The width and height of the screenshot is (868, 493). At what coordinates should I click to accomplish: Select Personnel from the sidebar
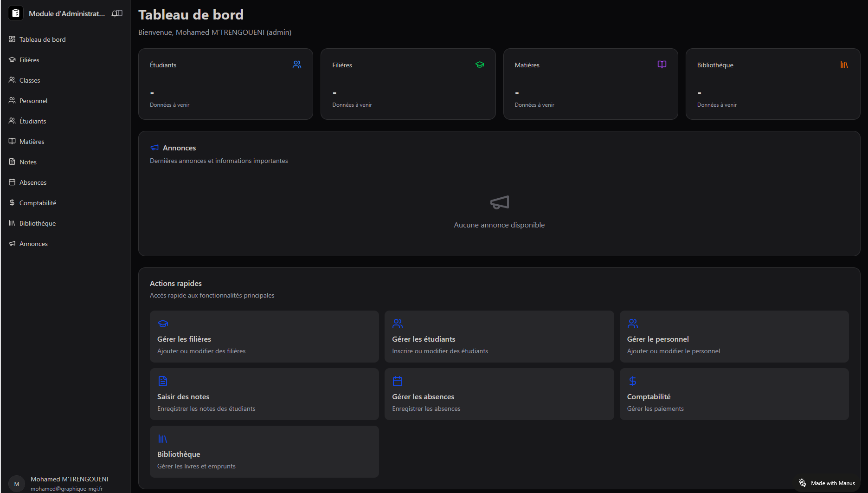pyautogui.click(x=33, y=101)
